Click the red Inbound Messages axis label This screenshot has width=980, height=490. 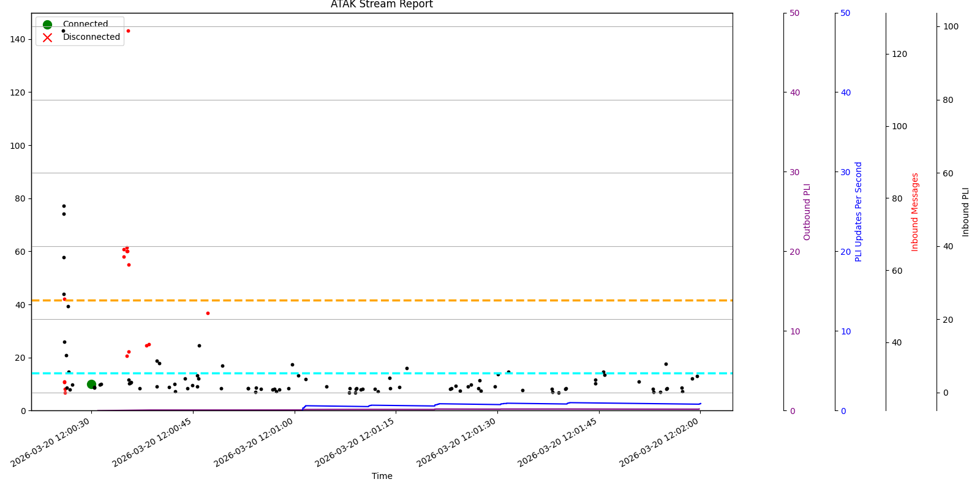click(915, 212)
